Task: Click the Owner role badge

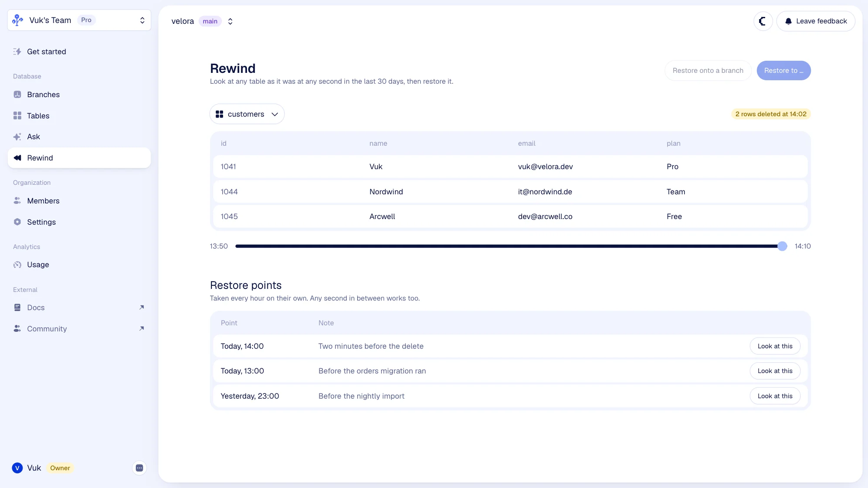Action: click(x=60, y=468)
